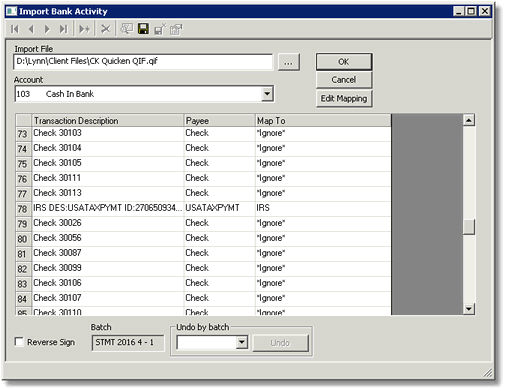Screen dimensions: 506x391
Task: Click the floppy disk save icon
Action: [x=143, y=29]
